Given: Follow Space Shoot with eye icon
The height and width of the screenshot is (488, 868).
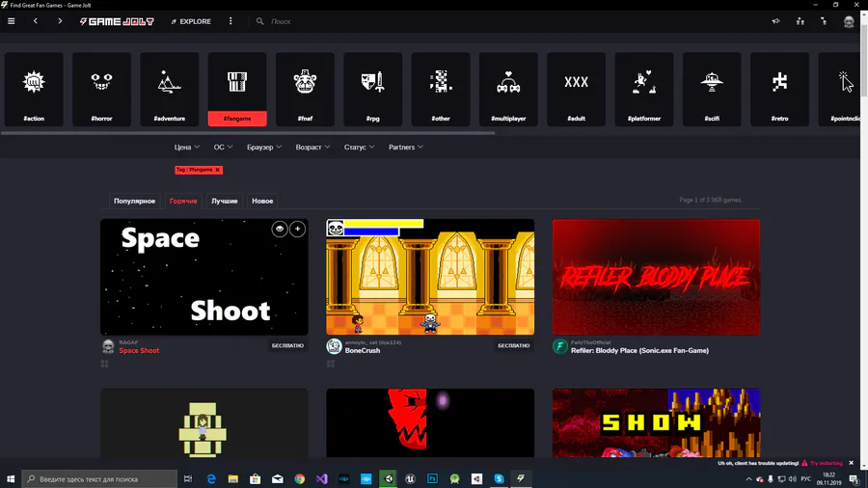Looking at the screenshot, I should pos(280,229).
